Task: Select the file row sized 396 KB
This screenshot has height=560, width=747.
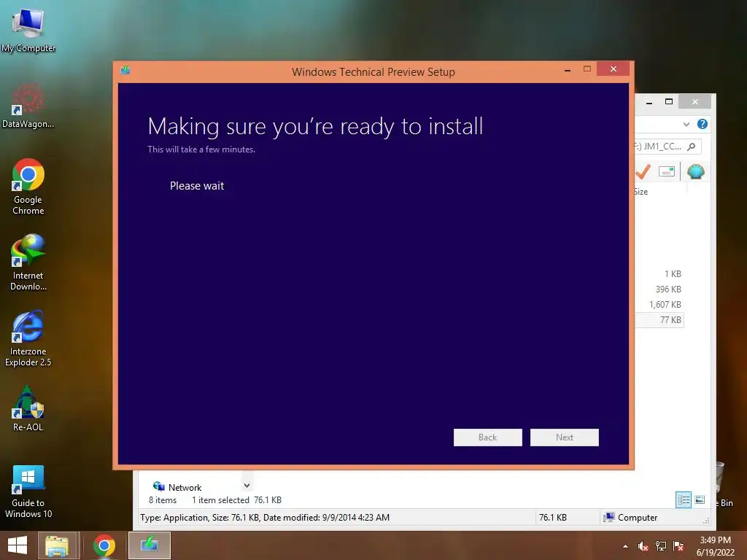Action: click(x=659, y=289)
